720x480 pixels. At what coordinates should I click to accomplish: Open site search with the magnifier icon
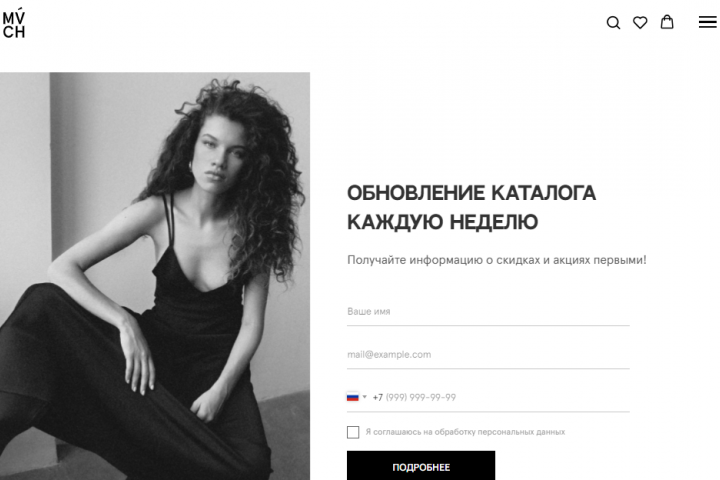[x=613, y=23]
